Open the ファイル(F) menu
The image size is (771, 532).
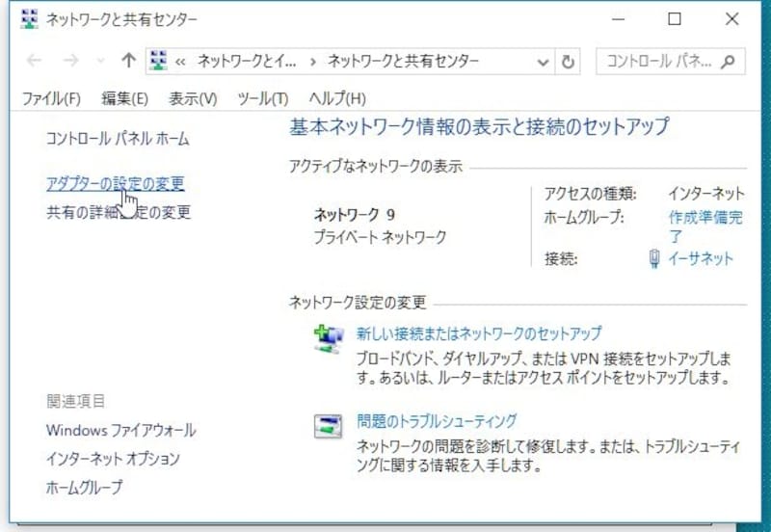pyautogui.click(x=51, y=99)
